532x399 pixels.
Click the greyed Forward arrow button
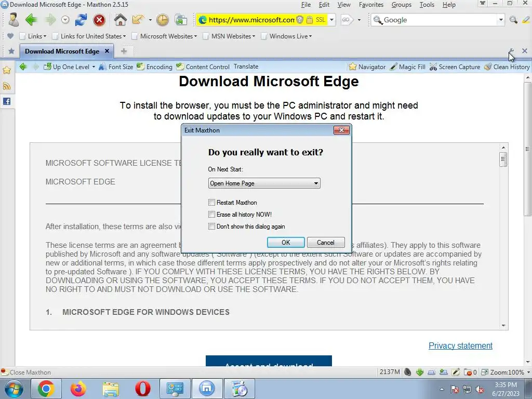[x=50, y=20]
